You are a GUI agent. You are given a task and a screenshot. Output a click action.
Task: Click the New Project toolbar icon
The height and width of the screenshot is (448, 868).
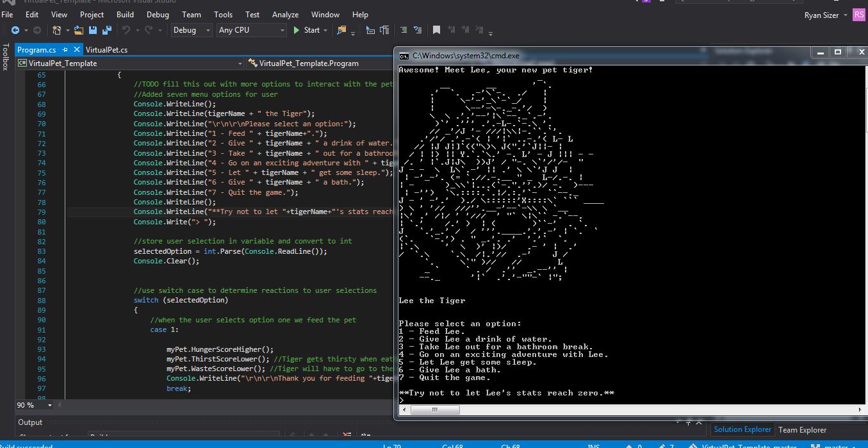click(x=56, y=30)
